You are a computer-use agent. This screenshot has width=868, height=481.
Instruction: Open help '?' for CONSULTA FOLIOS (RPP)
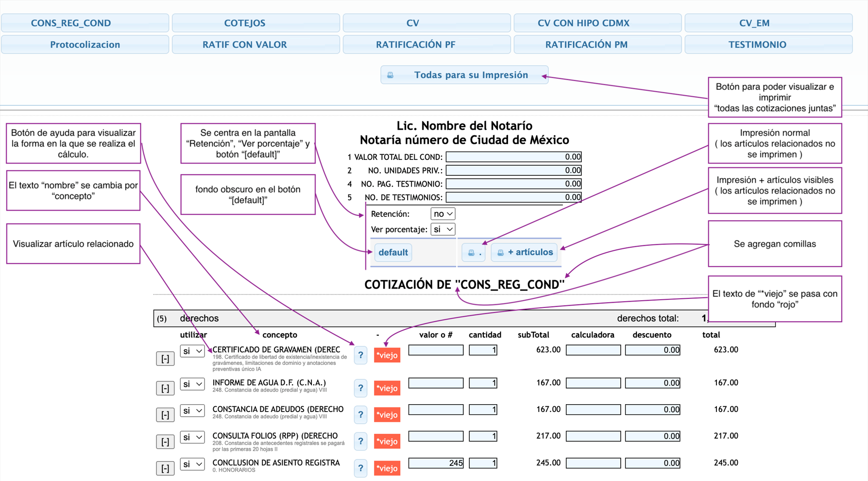(360, 442)
